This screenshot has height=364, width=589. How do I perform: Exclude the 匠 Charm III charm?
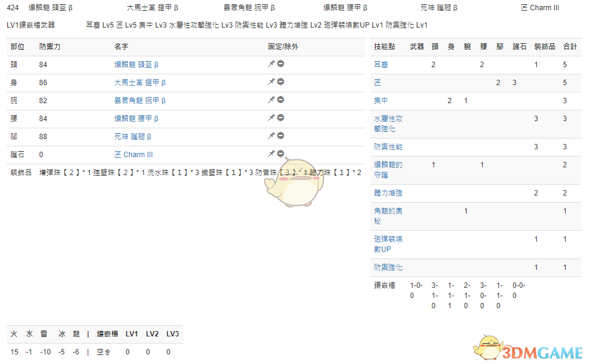280,154
